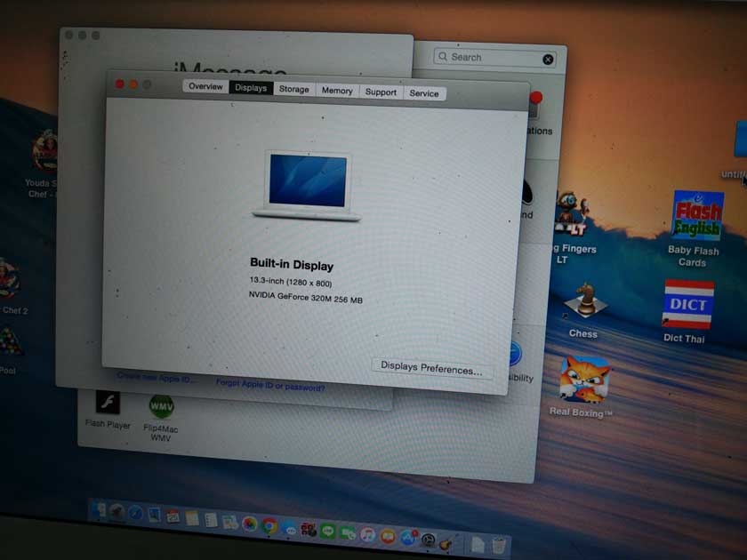747x560 pixels.
Task: Click Displays Preferences... button
Action: tap(431, 368)
